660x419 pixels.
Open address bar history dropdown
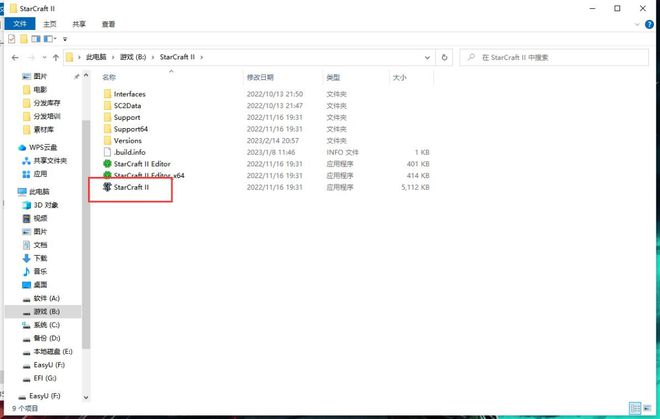pyautogui.click(x=427, y=57)
